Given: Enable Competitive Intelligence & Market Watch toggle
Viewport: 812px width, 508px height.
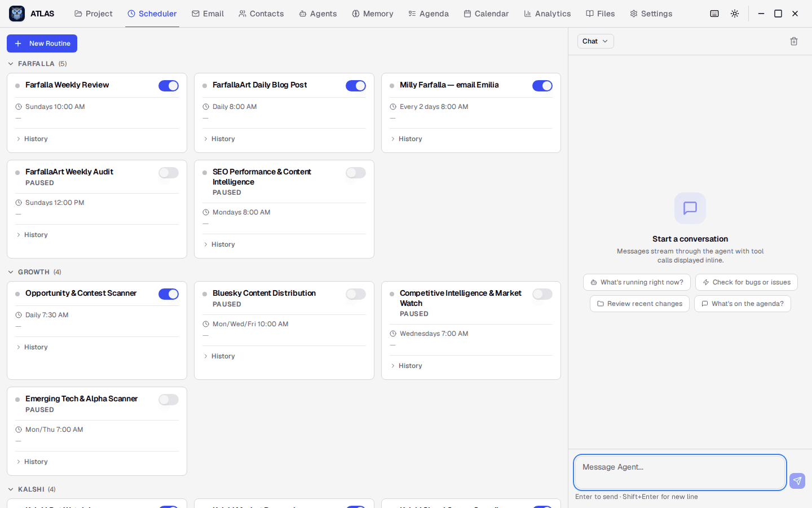Looking at the screenshot, I should (x=542, y=294).
